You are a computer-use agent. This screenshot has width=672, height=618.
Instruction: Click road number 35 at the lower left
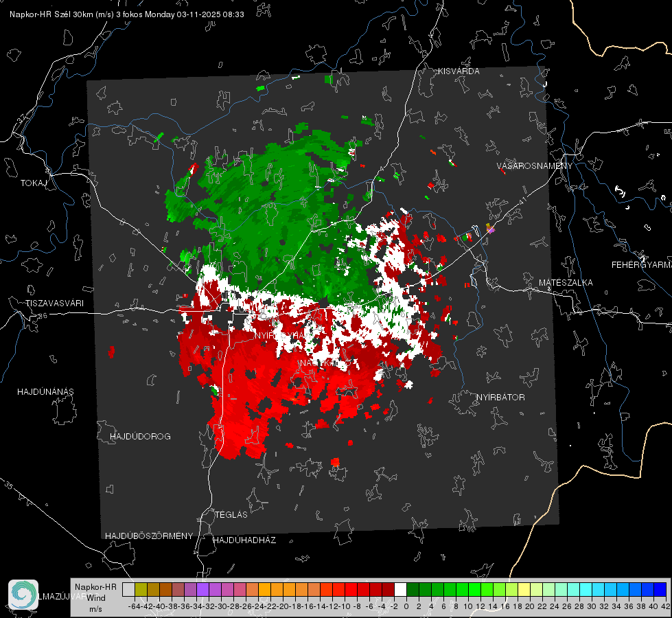[8, 485]
